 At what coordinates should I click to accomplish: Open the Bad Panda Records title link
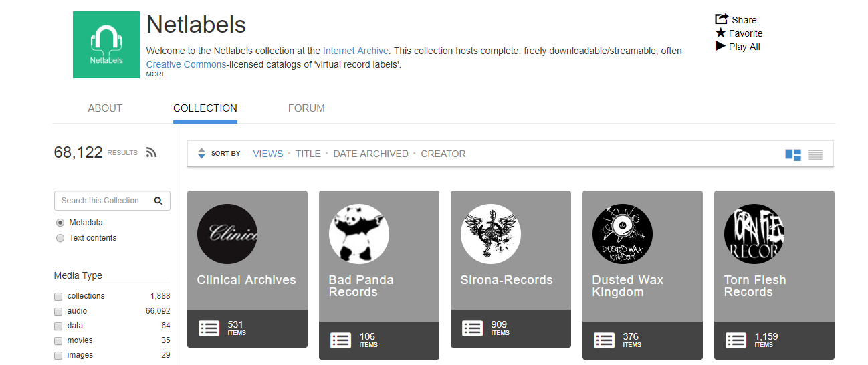tap(361, 286)
